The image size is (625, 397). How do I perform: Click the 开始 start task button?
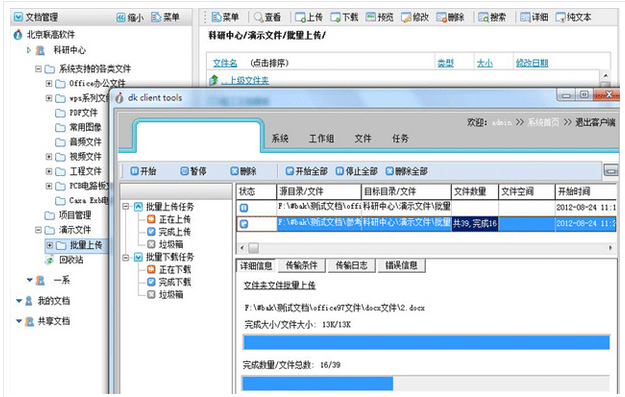143,171
